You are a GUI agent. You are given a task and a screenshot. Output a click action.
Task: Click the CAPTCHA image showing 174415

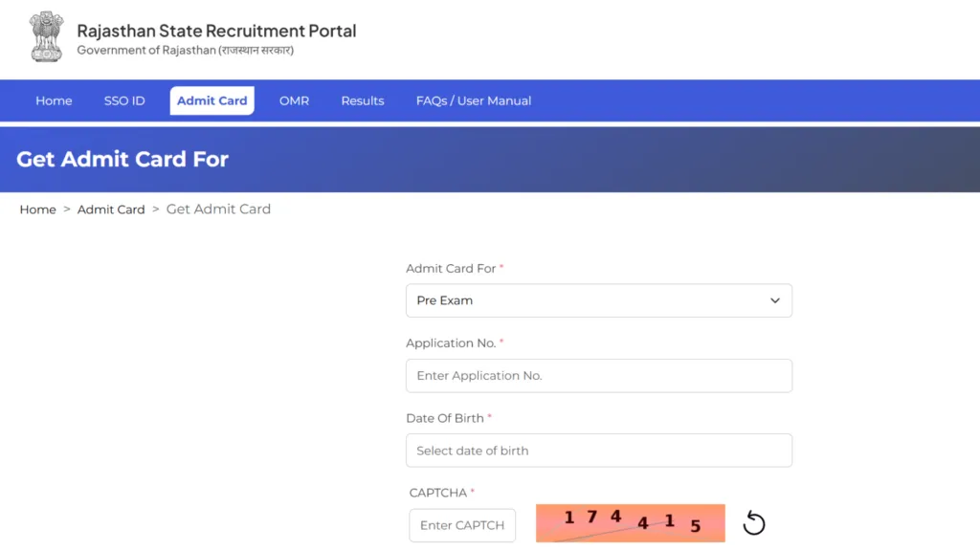[630, 523]
